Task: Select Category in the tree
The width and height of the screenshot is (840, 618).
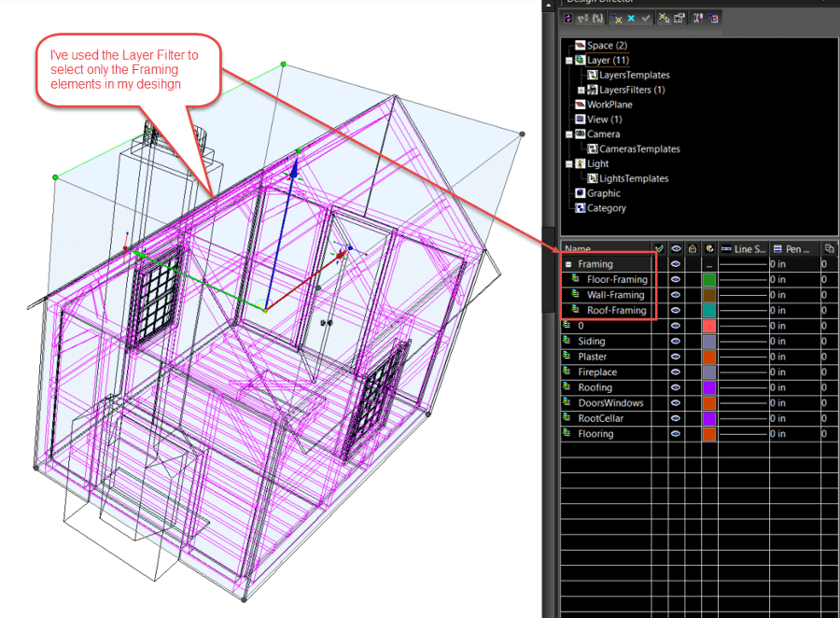Action: (x=607, y=208)
